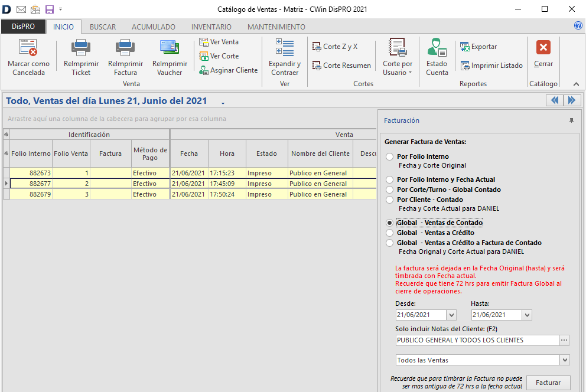Screen dimensions: 586x392
Task: Choose Por Cliente - Contado radio button
Action: pyautogui.click(x=389, y=200)
